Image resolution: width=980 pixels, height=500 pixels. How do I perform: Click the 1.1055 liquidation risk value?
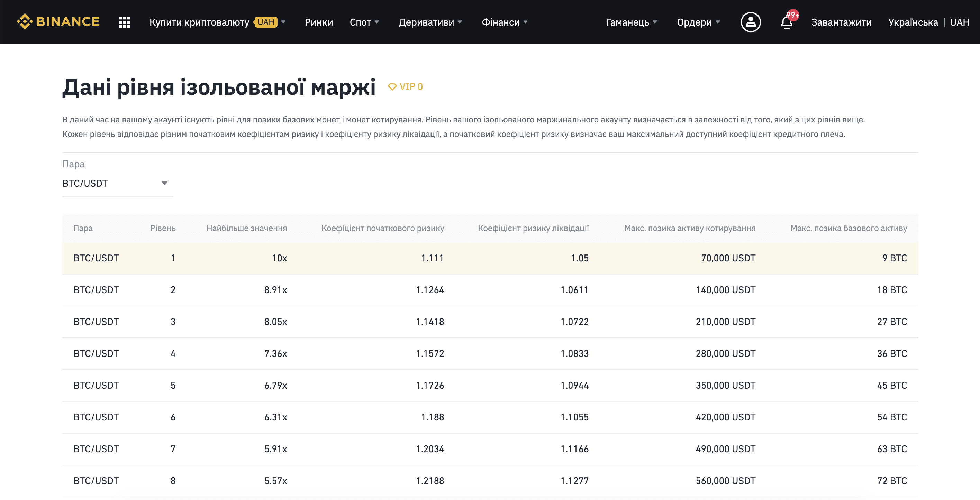(574, 417)
